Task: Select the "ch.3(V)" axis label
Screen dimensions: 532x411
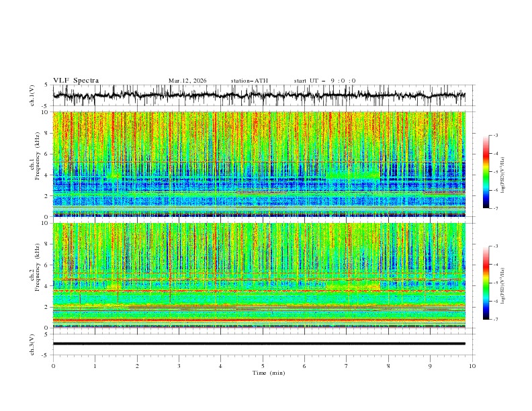Action: point(32,345)
